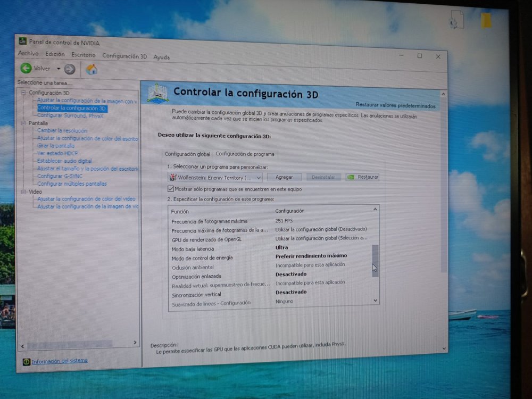The image size is (532, 399).
Task: Click task pane horizontal scroll right arrow
Action: coord(135,343)
